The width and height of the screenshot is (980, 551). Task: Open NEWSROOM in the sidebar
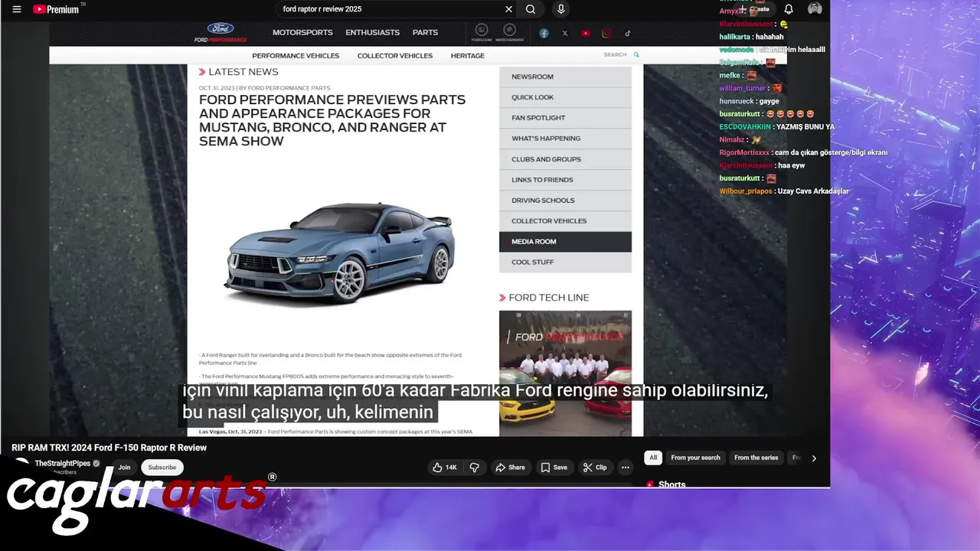565,77
